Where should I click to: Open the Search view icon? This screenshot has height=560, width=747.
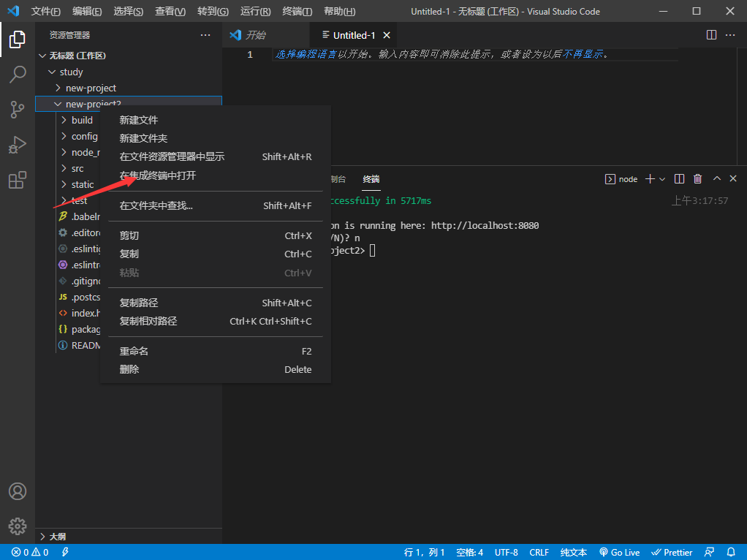coord(17,75)
